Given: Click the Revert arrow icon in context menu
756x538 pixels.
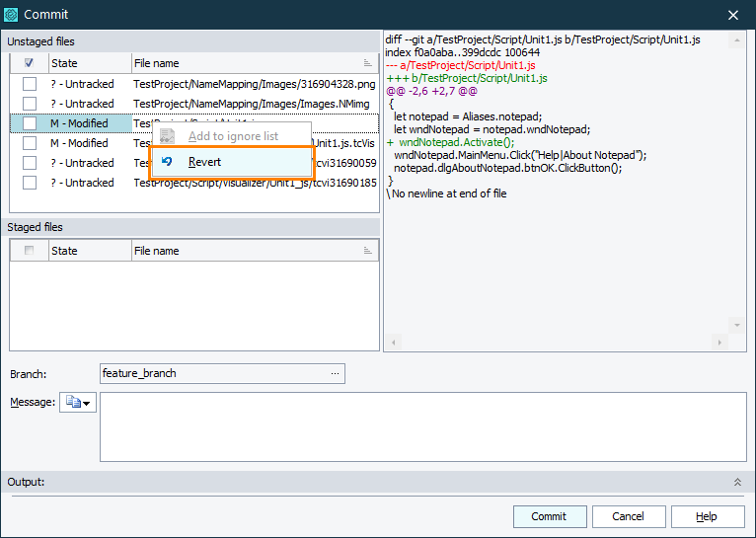Looking at the screenshot, I should click(167, 162).
